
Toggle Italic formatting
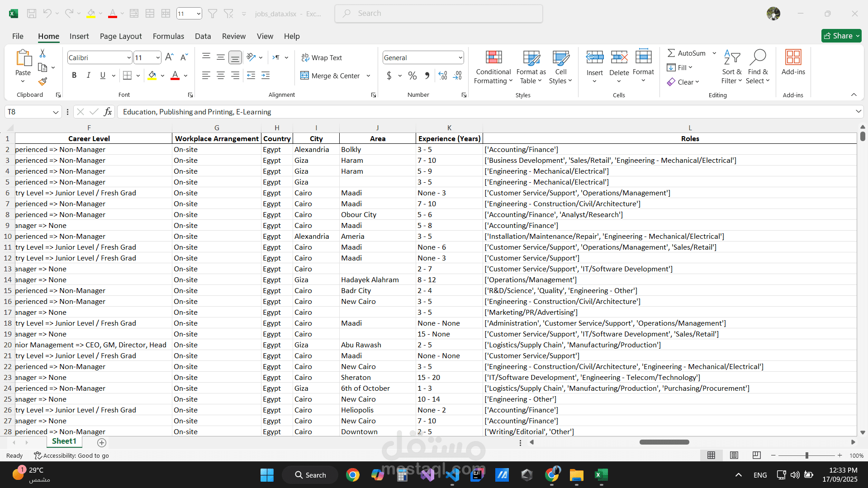(x=89, y=76)
